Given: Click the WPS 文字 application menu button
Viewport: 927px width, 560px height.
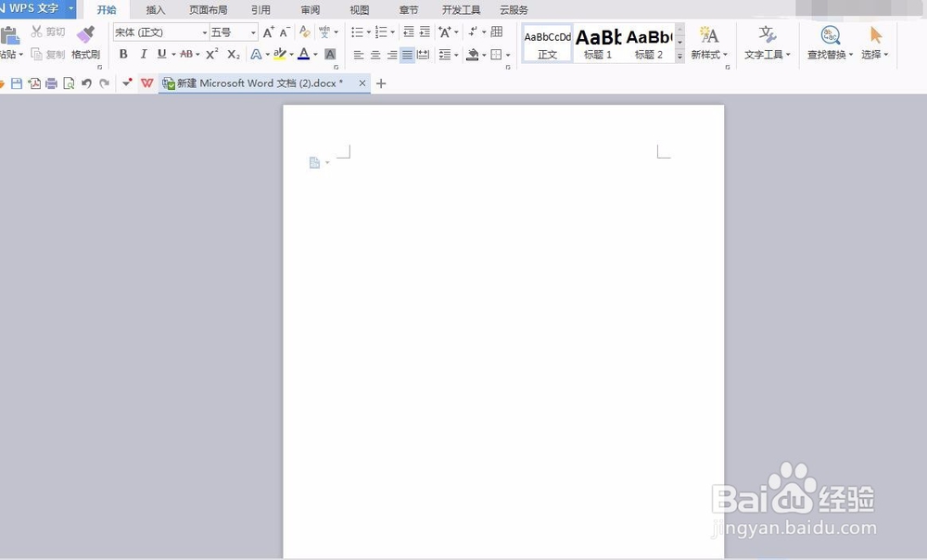Looking at the screenshot, I should [x=37, y=9].
